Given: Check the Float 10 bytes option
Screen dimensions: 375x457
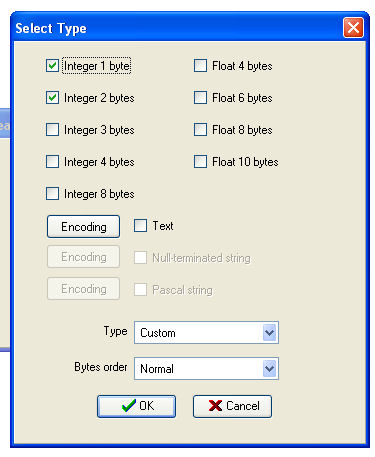Looking at the screenshot, I should pyautogui.click(x=200, y=162).
